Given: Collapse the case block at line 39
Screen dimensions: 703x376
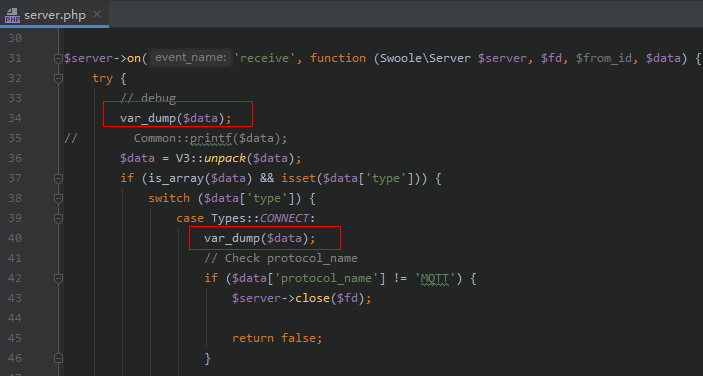Looking at the screenshot, I should pyautogui.click(x=58, y=218).
